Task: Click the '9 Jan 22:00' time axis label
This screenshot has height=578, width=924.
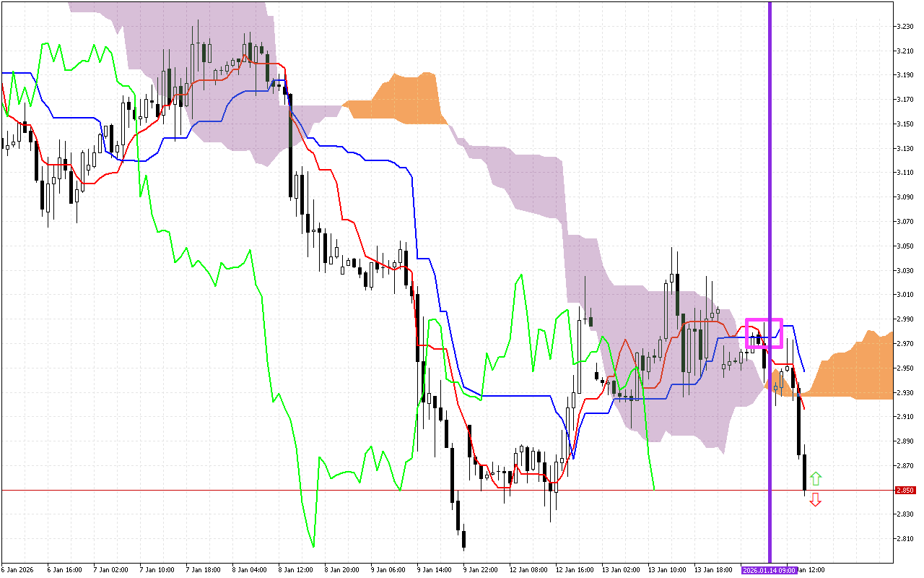Action: click(481, 570)
